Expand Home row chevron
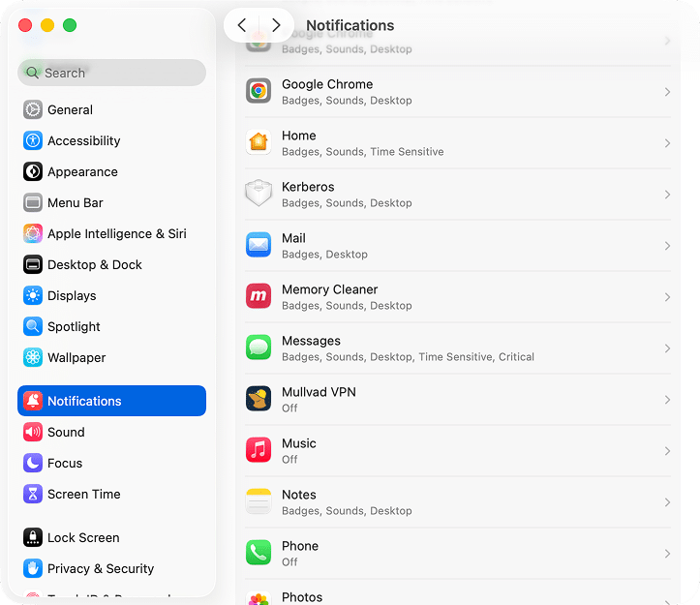 667,143
